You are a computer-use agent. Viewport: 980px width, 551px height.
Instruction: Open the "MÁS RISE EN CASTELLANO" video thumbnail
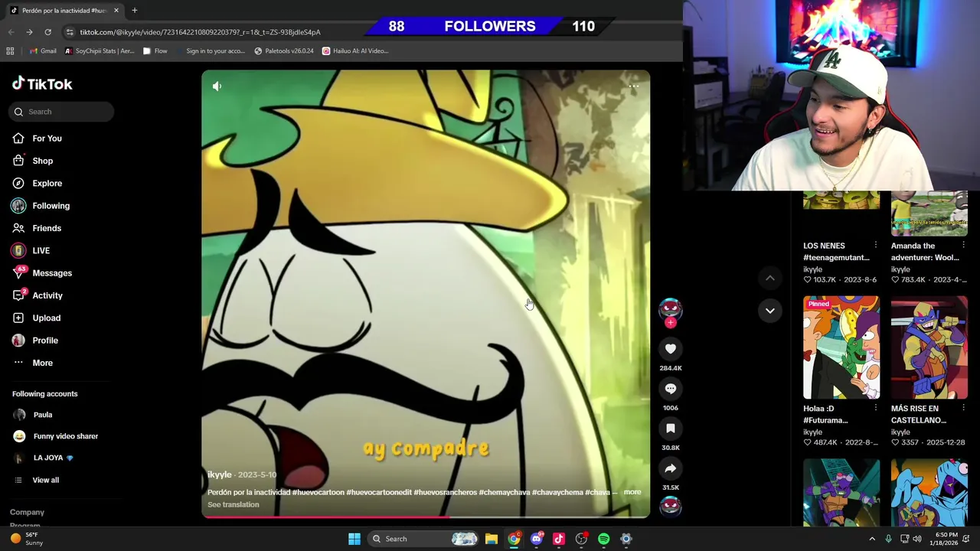[929, 348]
